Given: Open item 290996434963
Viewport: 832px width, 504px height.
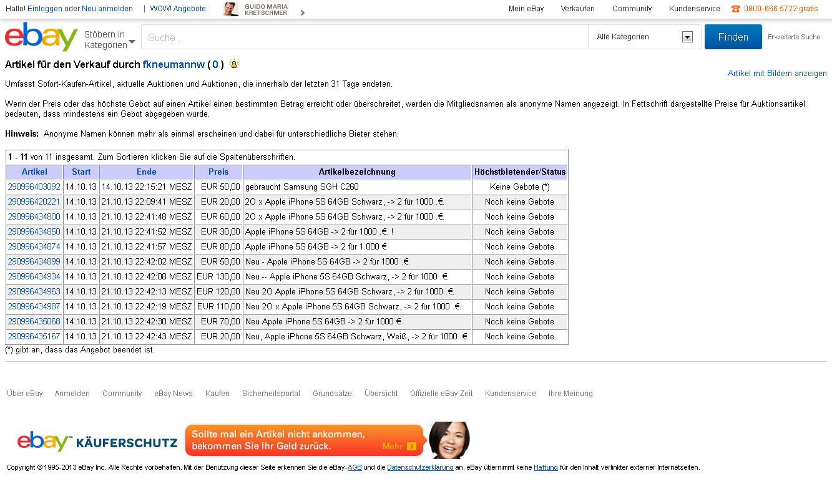Looking at the screenshot, I should [x=34, y=292].
